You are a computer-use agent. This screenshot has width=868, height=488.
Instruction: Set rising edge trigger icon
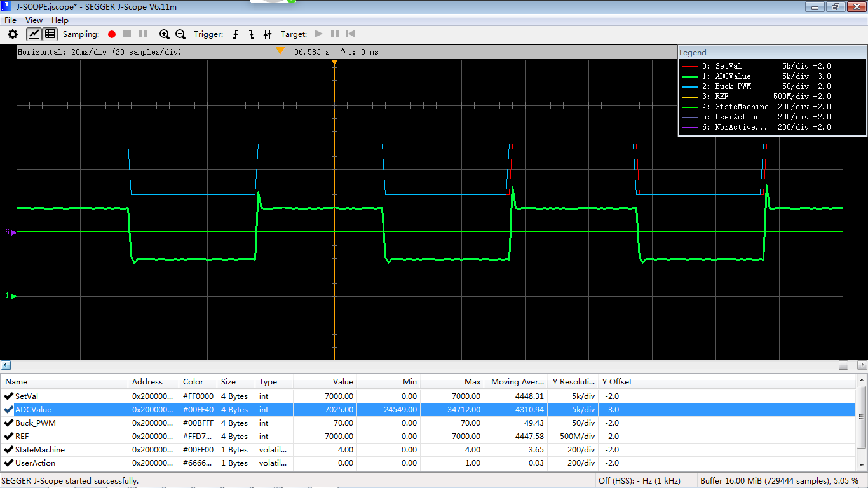(x=236, y=34)
